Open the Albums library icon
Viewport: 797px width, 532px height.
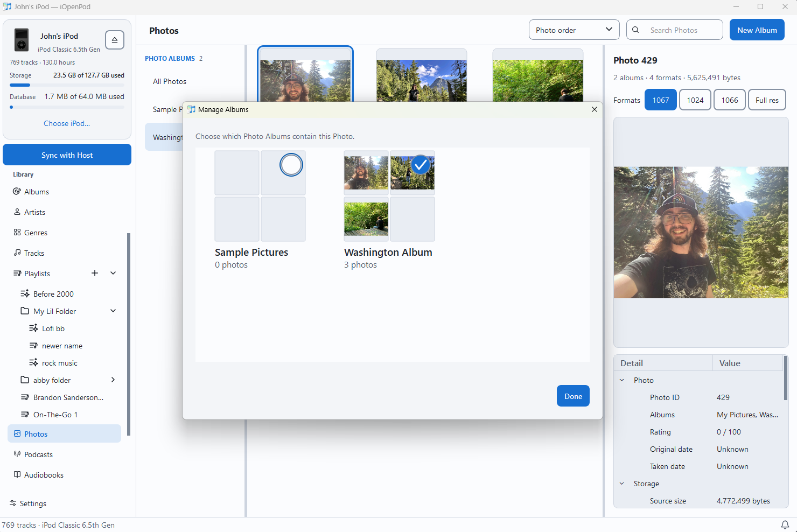tap(17, 192)
